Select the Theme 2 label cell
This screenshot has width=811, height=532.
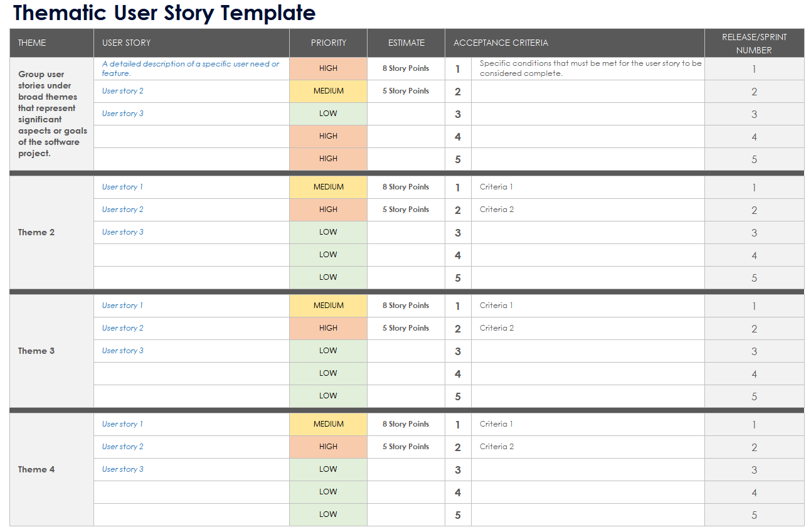(x=36, y=232)
